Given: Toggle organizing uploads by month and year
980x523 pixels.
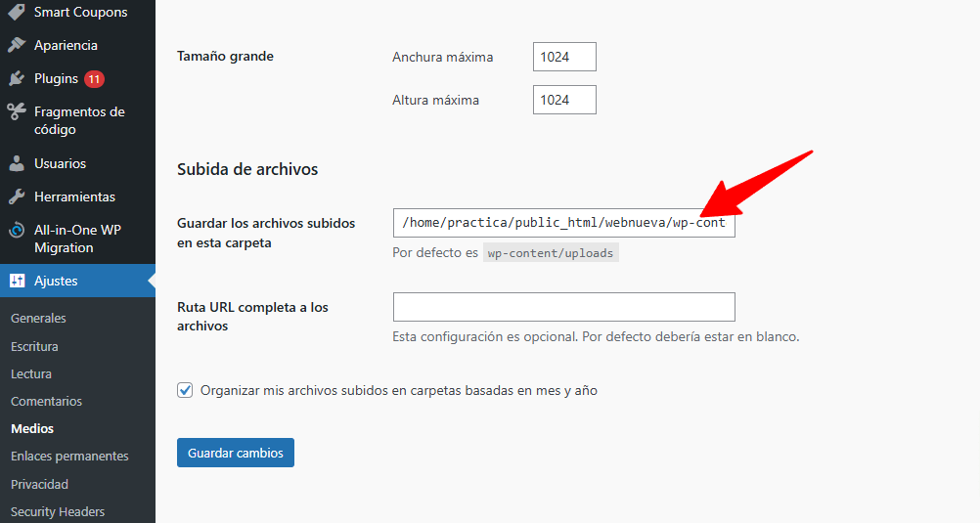Looking at the screenshot, I should pos(185,390).
